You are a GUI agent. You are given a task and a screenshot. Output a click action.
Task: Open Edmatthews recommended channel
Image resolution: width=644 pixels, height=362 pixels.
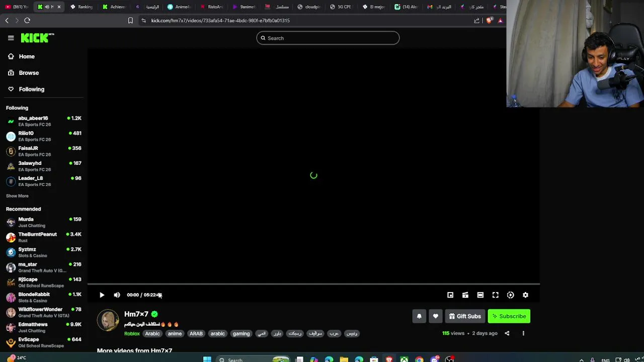(44, 327)
